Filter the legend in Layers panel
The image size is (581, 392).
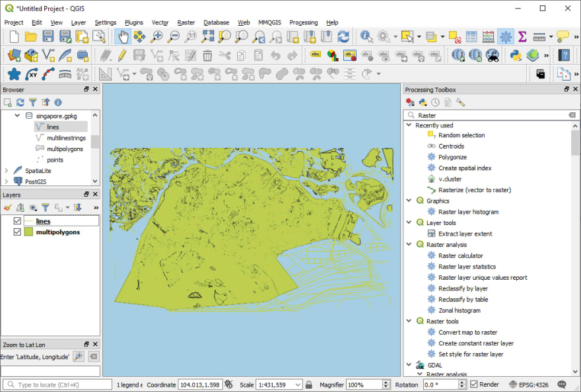click(46, 207)
